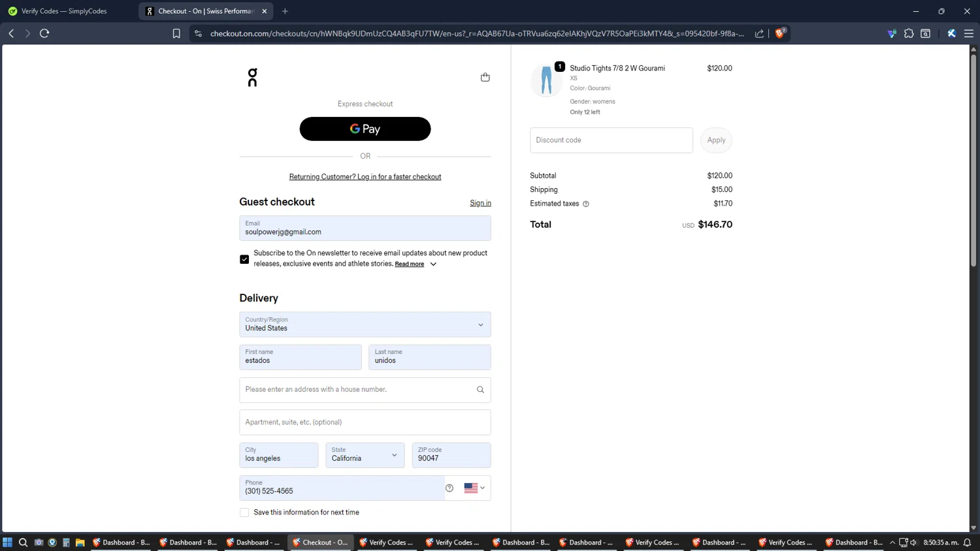Click the $146.70 total amount

pyautogui.click(x=715, y=225)
